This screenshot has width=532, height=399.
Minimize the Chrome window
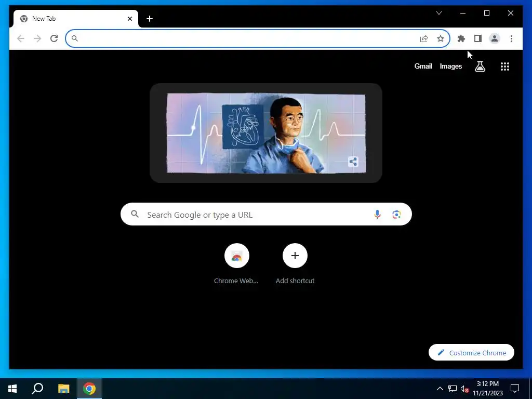tap(463, 13)
